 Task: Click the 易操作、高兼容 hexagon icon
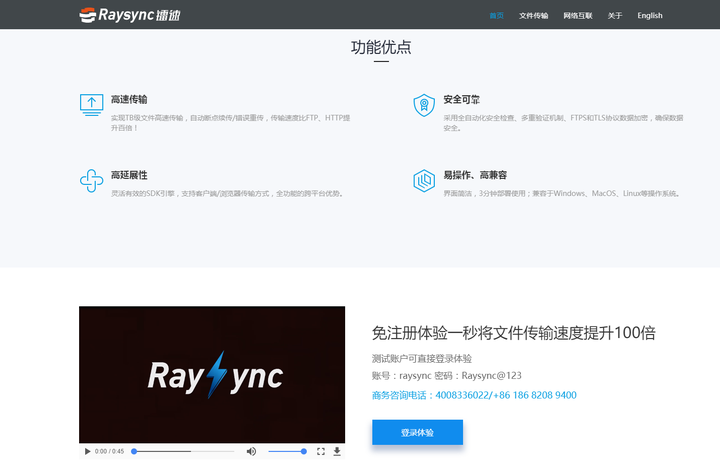point(424,181)
